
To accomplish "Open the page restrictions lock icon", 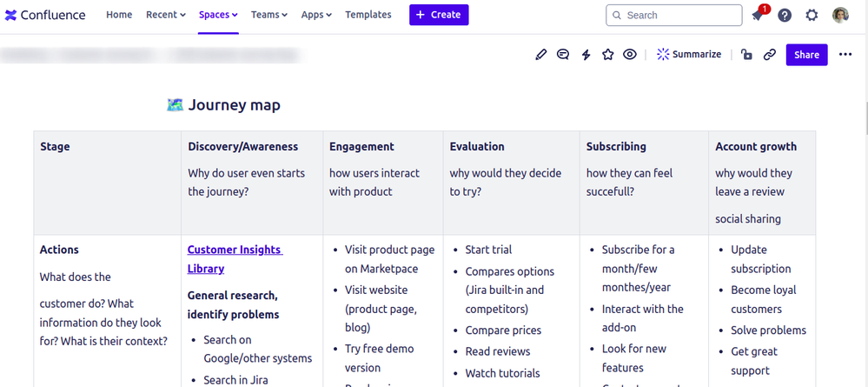I will (x=746, y=54).
